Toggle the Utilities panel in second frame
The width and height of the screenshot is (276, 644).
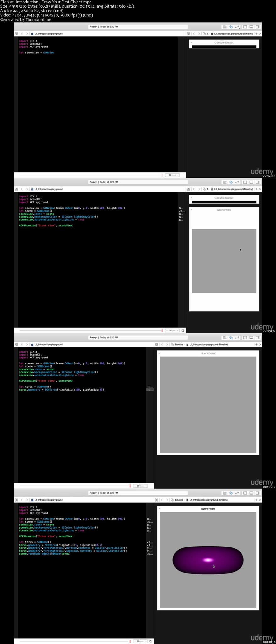pos(257,182)
